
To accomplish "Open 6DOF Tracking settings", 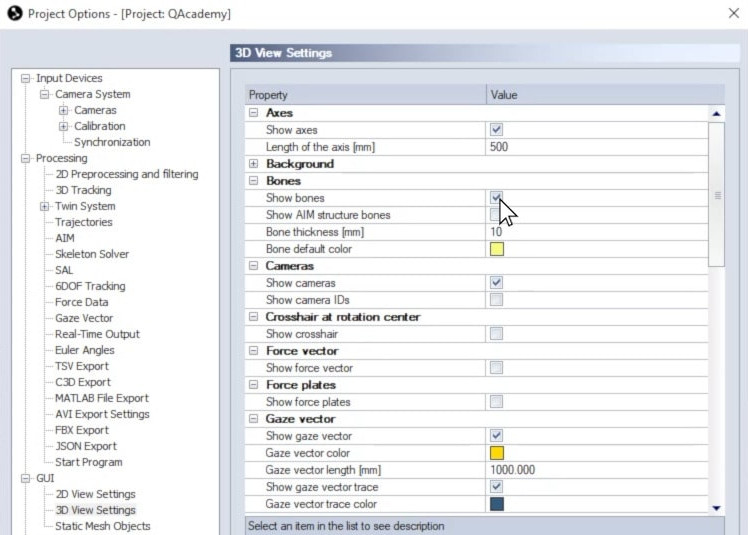I will point(90,286).
